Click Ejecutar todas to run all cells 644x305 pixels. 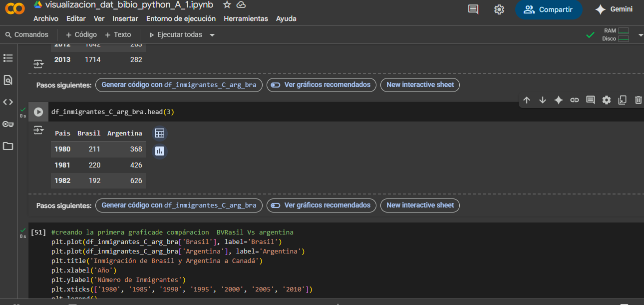pyautogui.click(x=176, y=34)
